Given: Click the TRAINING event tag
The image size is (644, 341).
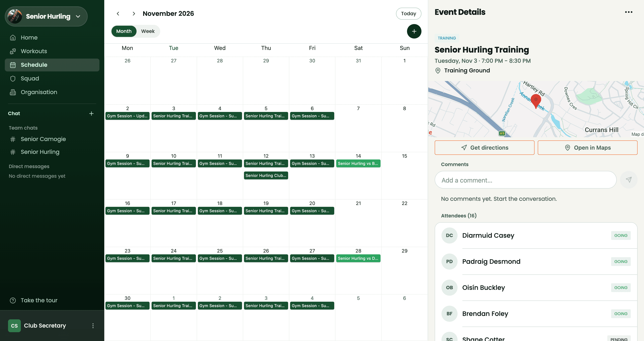Looking at the screenshot, I should click(x=447, y=38).
